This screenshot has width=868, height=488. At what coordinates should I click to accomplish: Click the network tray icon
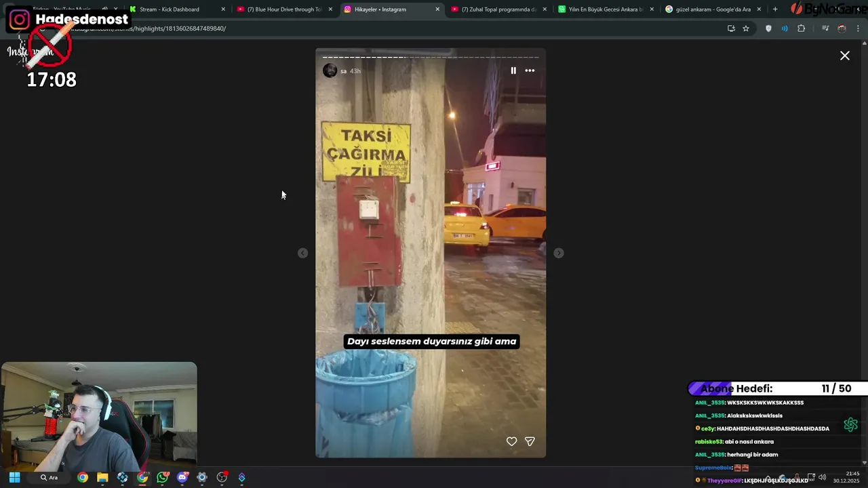811,477
